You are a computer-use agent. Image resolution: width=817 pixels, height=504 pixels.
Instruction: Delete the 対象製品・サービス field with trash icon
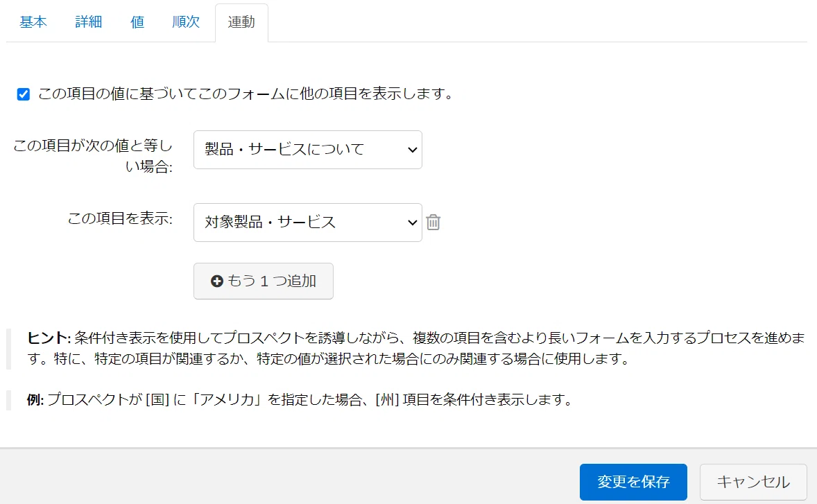[433, 223]
